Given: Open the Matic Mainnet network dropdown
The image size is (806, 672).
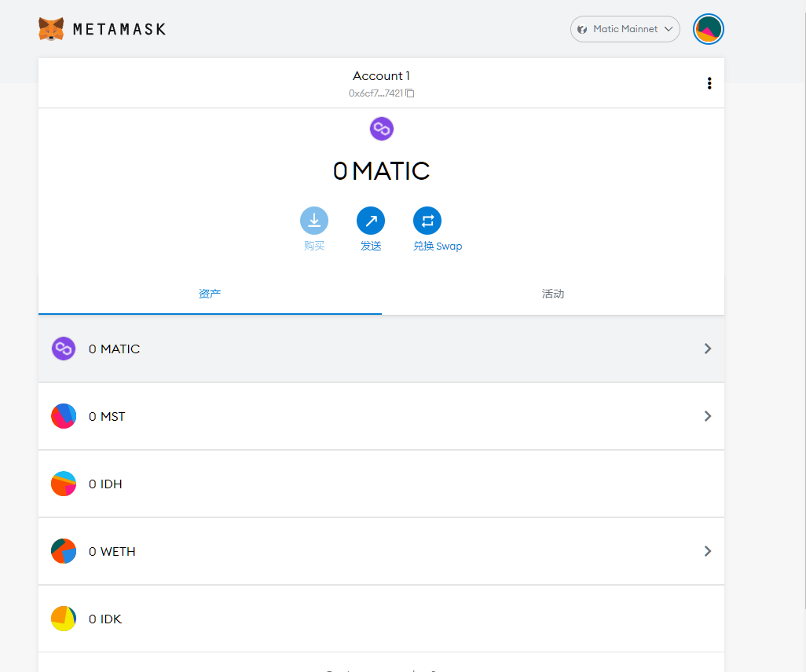Looking at the screenshot, I should click(625, 29).
